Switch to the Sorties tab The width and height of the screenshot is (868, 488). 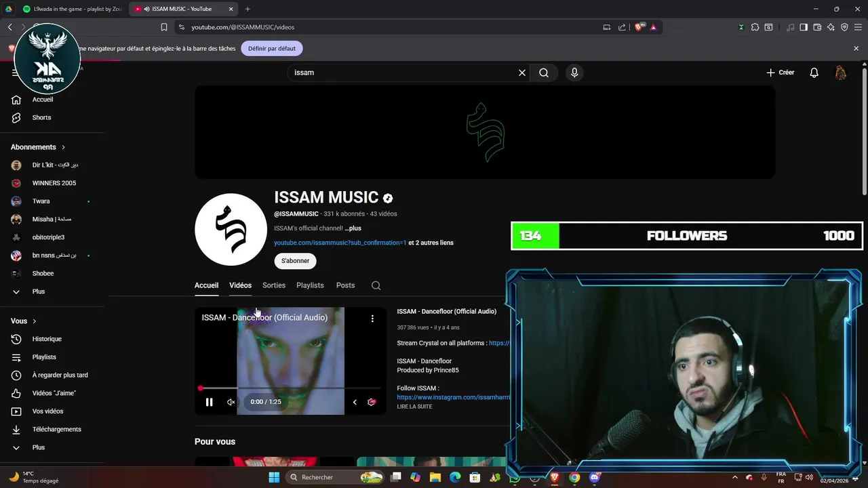274,285
